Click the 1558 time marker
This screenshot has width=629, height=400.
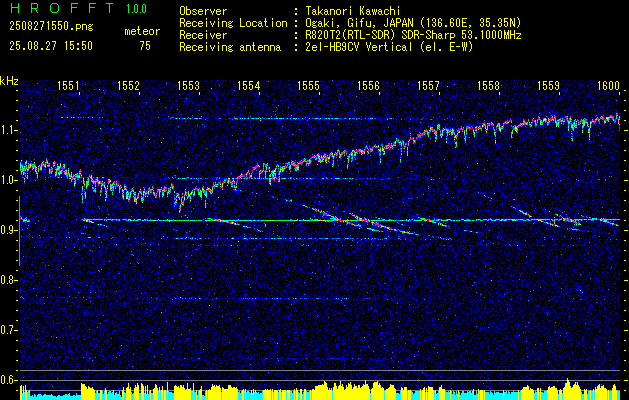pyautogui.click(x=489, y=85)
